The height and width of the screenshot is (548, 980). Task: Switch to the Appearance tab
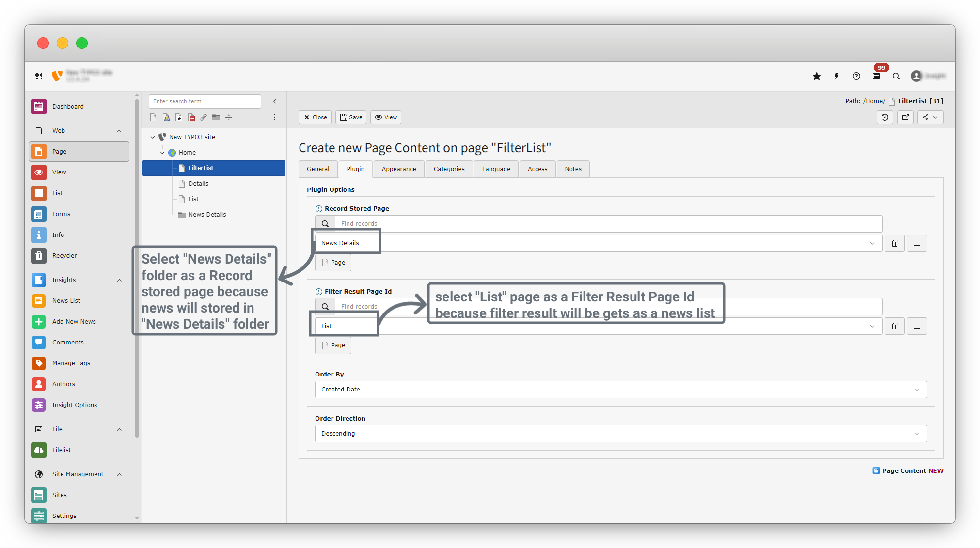399,169
